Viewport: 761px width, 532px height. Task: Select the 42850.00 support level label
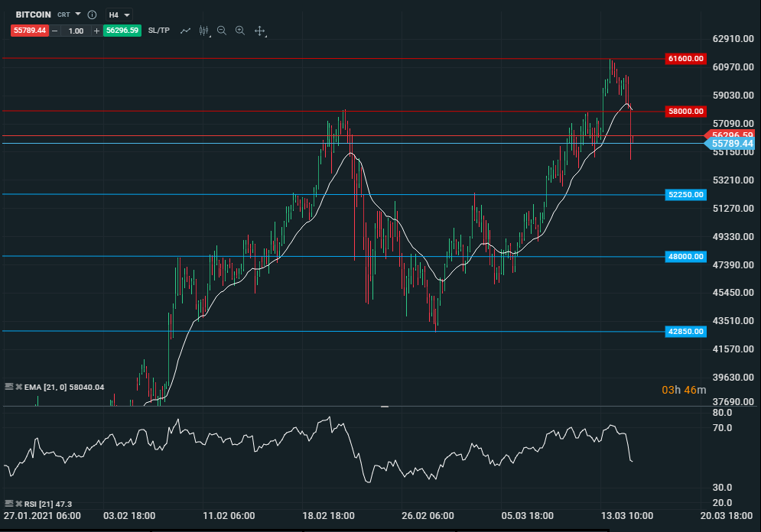tap(685, 331)
